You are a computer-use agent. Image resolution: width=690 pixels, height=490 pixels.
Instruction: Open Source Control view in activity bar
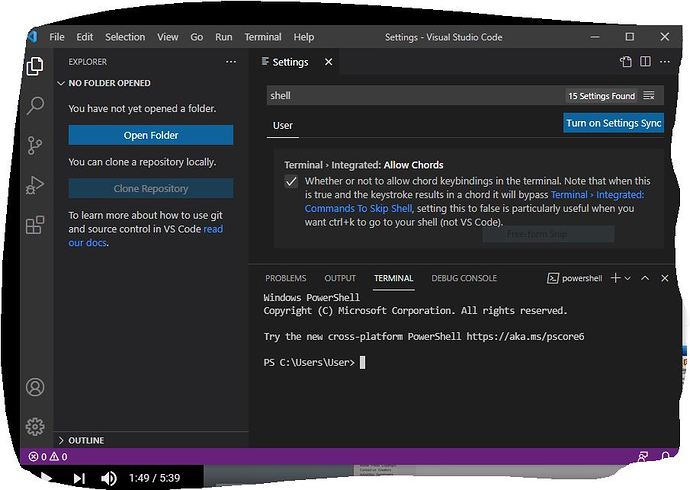pyautogui.click(x=35, y=145)
